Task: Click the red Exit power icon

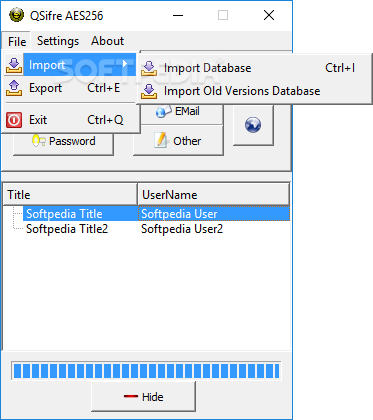Action: coord(14,120)
